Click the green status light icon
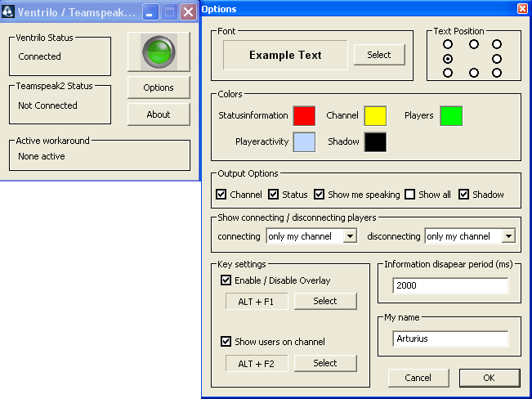Viewport: 532px width, 399px height. (x=153, y=52)
